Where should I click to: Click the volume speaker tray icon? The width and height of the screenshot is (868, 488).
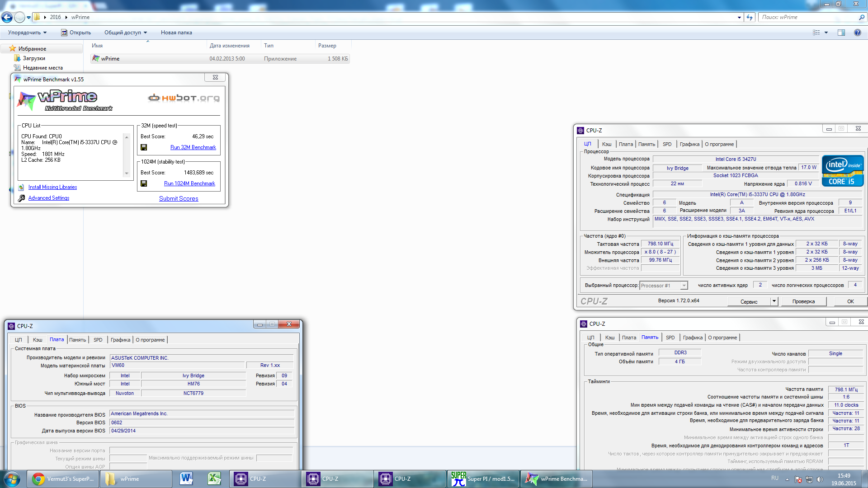820,479
